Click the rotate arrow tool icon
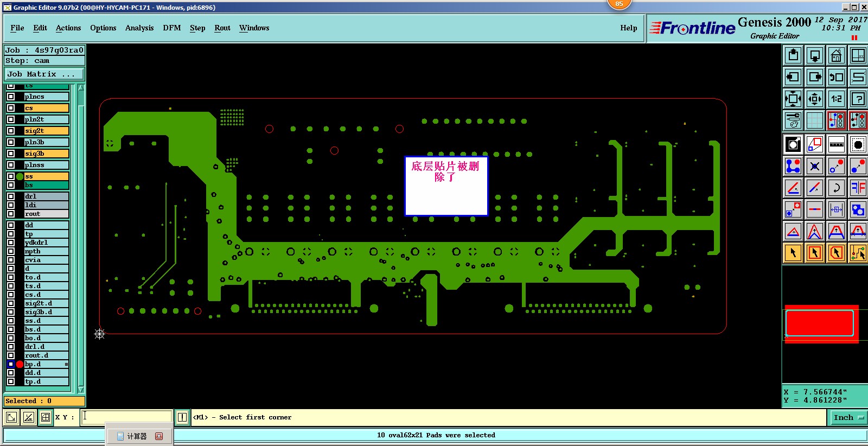The width and height of the screenshot is (868, 446). (837, 188)
